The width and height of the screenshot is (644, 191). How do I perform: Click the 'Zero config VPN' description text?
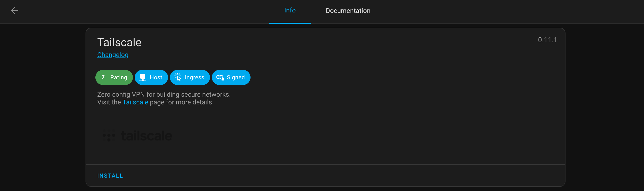164,94
